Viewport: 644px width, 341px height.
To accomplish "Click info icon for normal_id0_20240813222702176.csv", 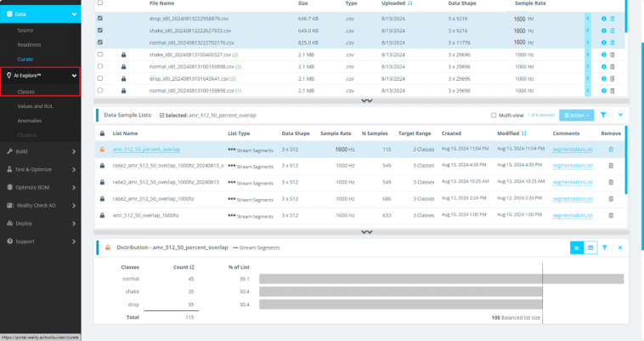I will [604, 43].
